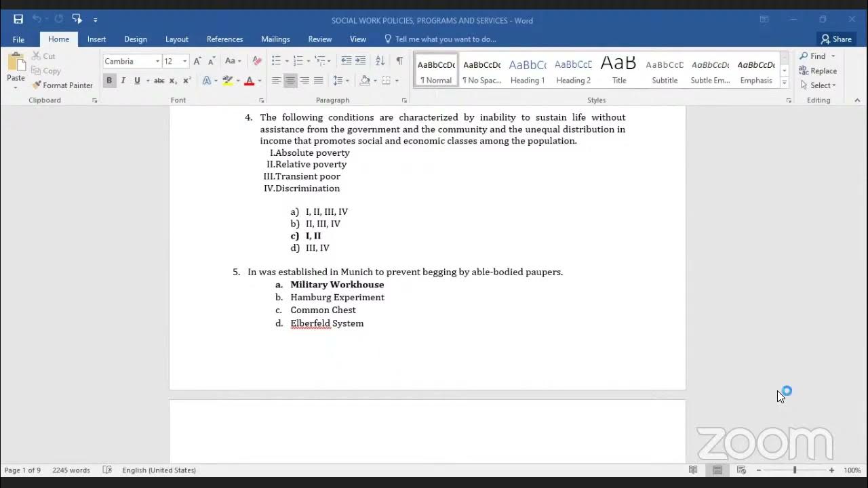This screenshot has height=488, width=868.
Task: Open the File tab
Action: click(x=18, y=39)
